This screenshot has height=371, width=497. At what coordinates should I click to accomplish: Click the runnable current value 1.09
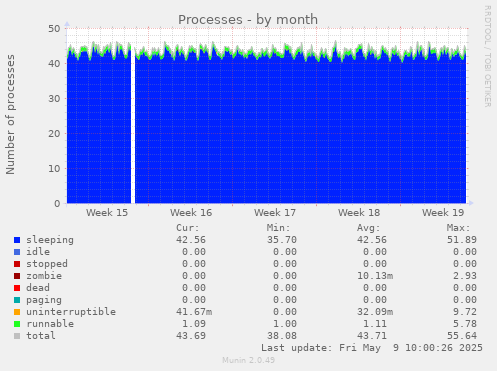[194, 324]
